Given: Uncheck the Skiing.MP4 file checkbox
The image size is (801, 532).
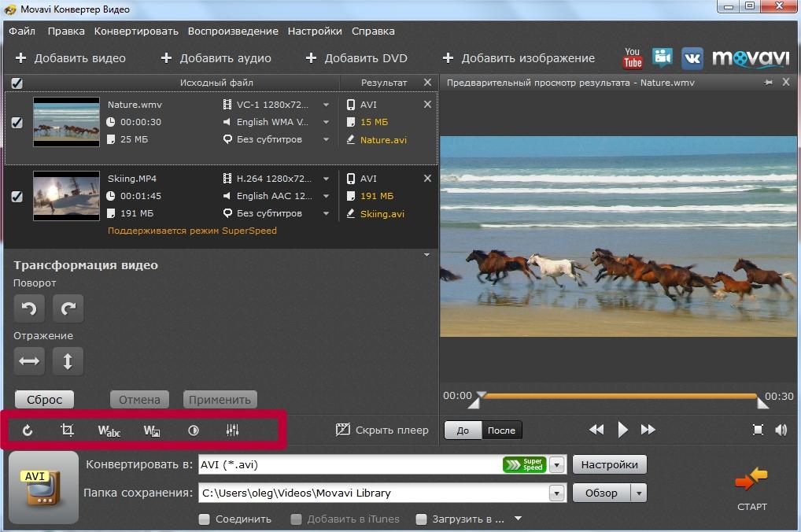Looking at the screenshot, I should coord(17,196).
